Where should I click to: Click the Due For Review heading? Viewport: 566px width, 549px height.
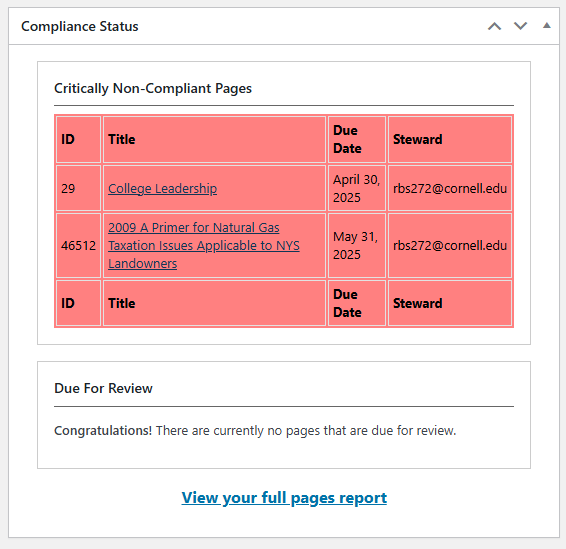click(103, 388)
